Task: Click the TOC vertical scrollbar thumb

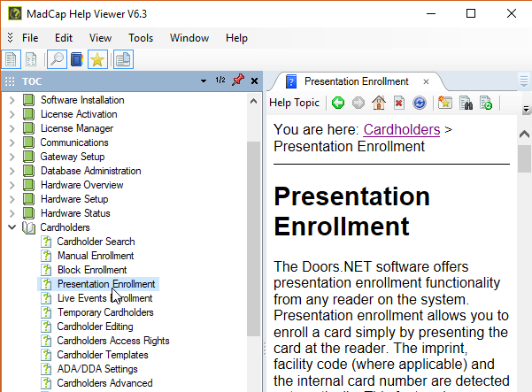Action: coord(253,239)
